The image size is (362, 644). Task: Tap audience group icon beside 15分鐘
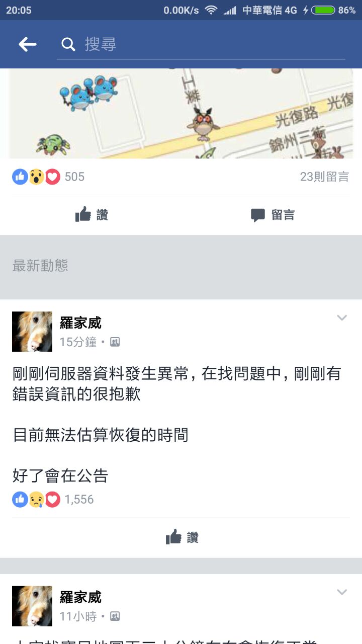point(115,343)
